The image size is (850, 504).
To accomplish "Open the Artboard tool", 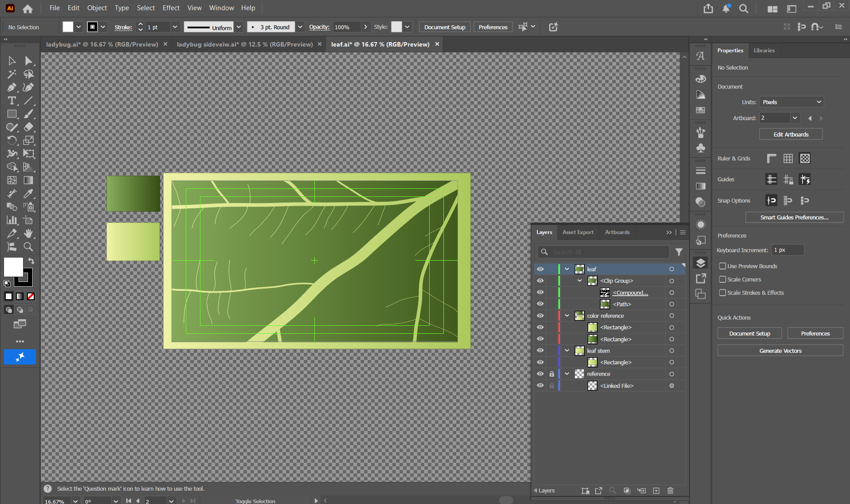I will click(28, 220).
